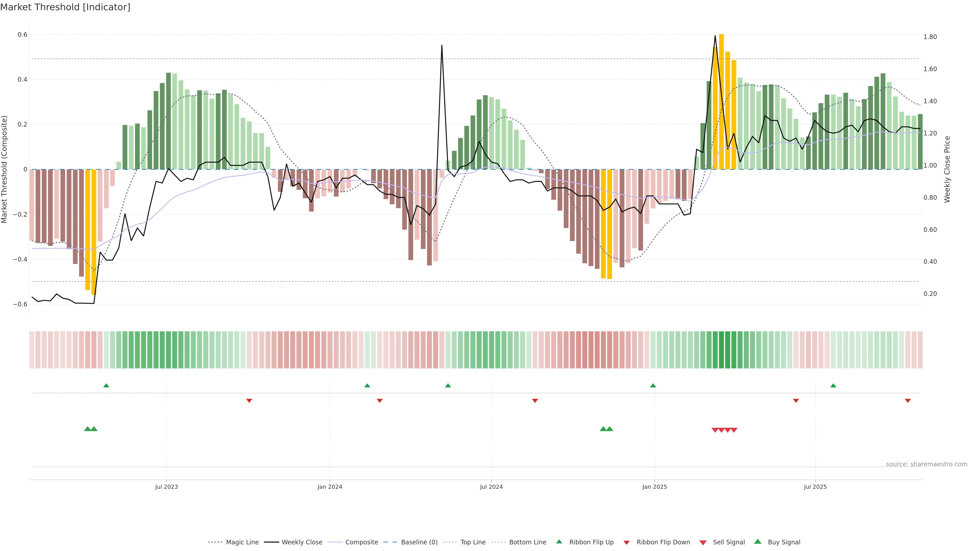Screen dimensions: 980x551
Task: Hide the Top Line legend series
Action: coord(473,542)
